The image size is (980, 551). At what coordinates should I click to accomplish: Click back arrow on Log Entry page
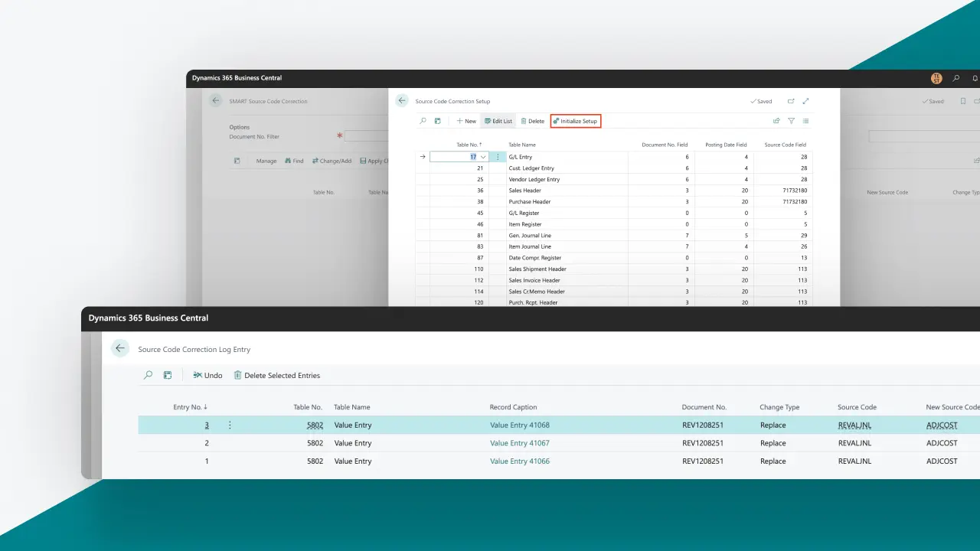coord(119,349)
